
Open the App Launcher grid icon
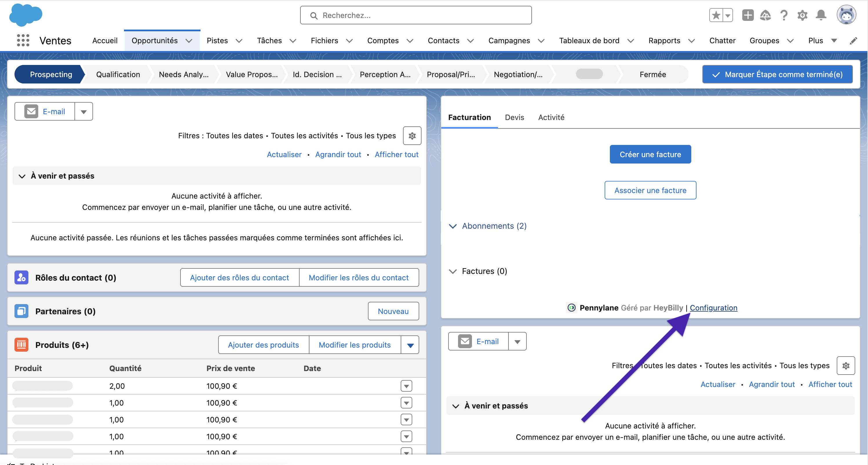pos(23,41)
